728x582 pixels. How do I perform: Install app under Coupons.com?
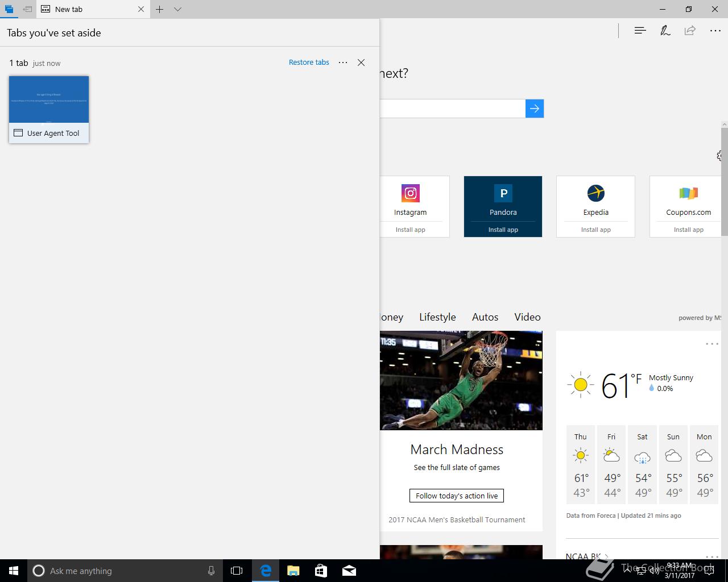(689, 230)
